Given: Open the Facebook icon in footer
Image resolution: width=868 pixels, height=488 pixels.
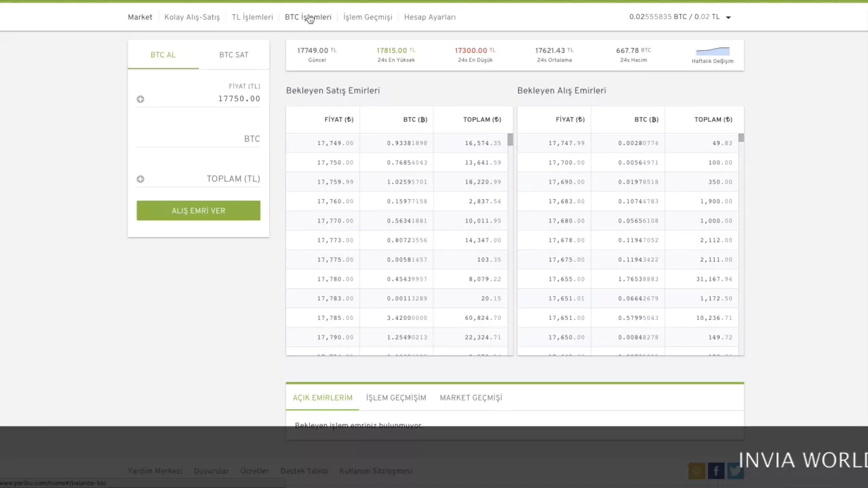Looking at the screenshot, I should pyautogui.click(x=716, y=470).
